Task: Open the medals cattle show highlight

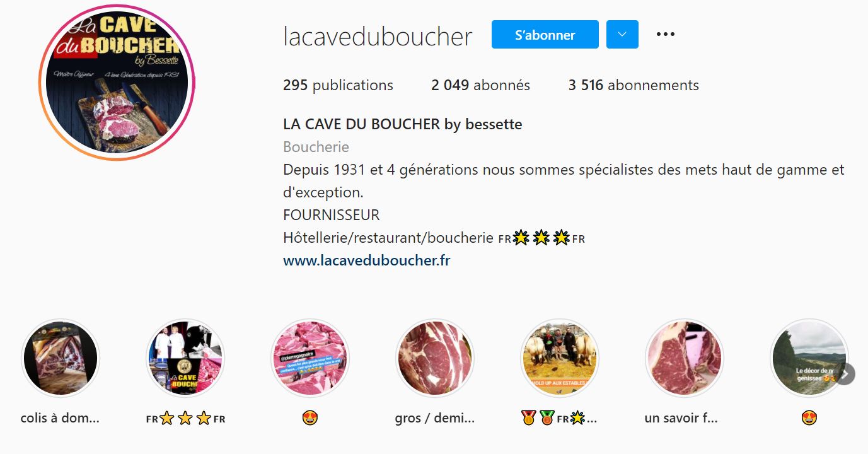Action: (560, 358)
